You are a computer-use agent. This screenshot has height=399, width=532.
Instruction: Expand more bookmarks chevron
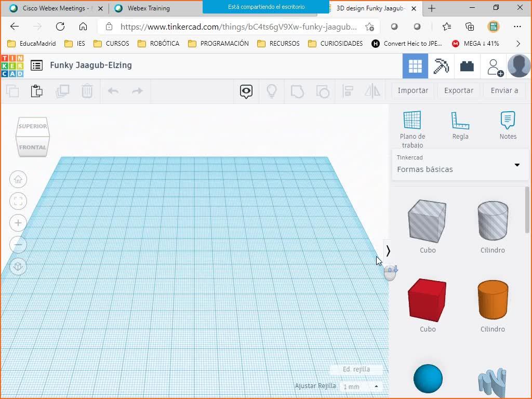click(x=518, y=44)
